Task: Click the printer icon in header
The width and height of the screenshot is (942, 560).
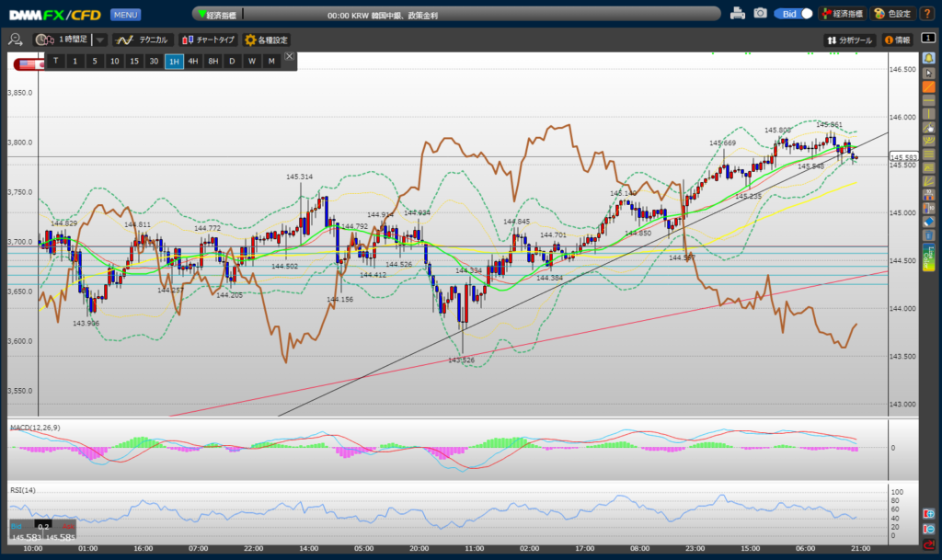Action: coord(738,14)
